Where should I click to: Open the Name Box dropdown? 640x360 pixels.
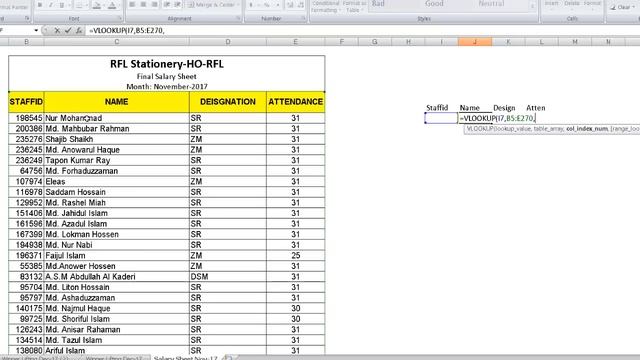pyautogui.click(x=36, y=31)
